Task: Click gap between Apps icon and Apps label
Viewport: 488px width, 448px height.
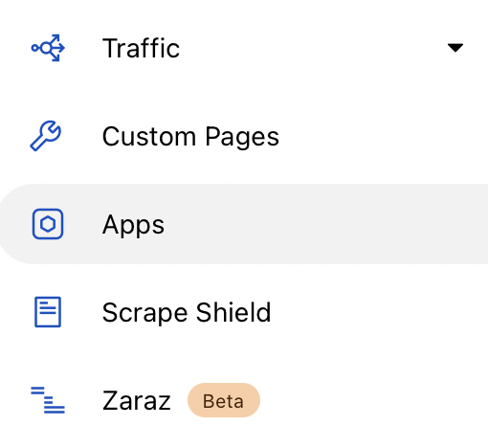Action: [x=83, y=224]
